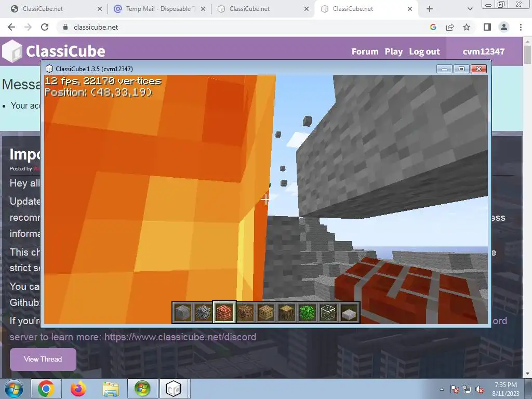Select the cobblestone block in hotbar
The height and width of the screenshot is (399, 532).
(x=203, y=312)
